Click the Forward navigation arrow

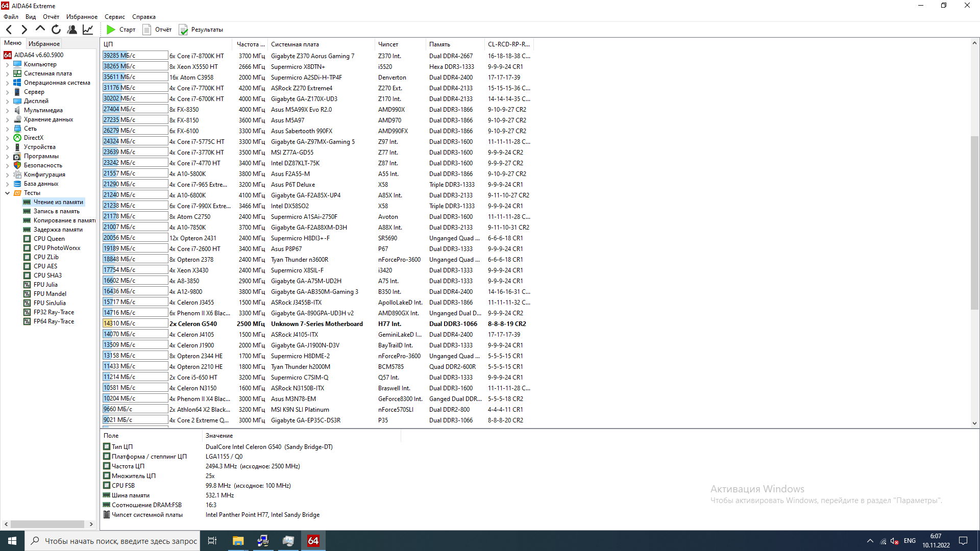(24, 30)
